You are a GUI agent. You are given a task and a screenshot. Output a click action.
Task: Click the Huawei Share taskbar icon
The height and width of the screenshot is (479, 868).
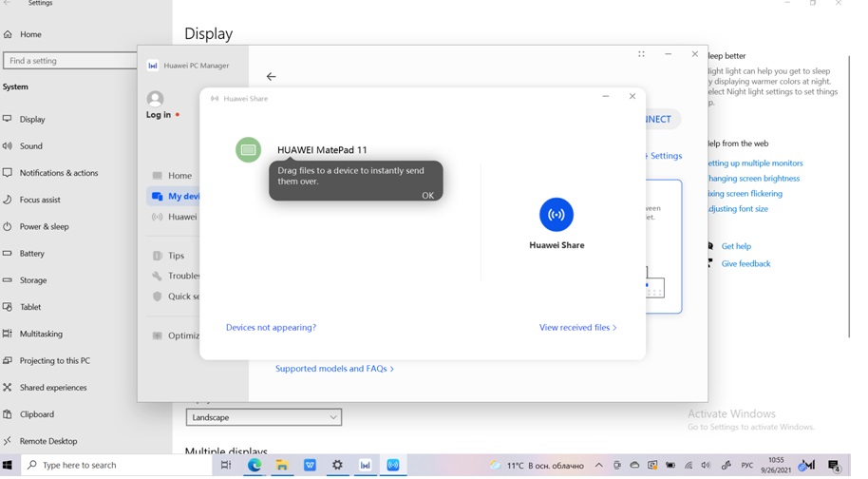(x=392, y=465)
